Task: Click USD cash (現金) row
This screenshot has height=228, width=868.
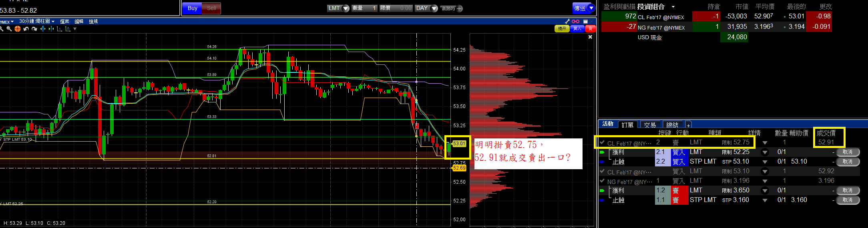Action: (x=717, y=37)
